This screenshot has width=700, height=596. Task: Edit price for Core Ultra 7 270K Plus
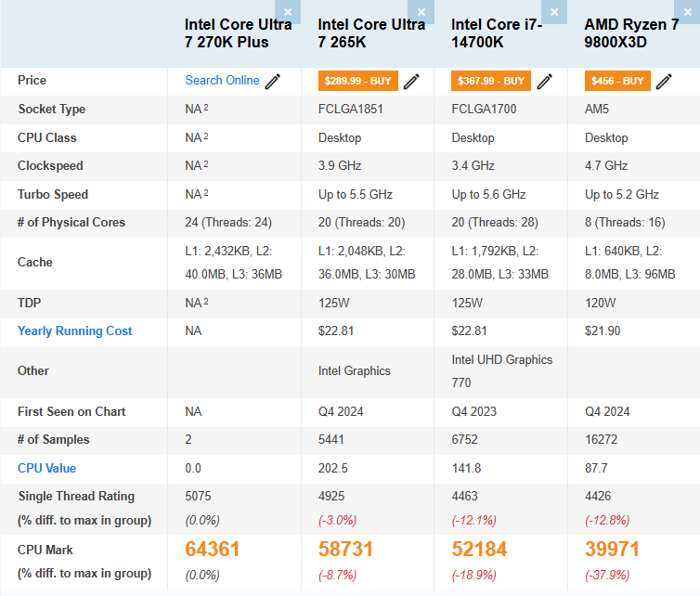click(273, 81)
